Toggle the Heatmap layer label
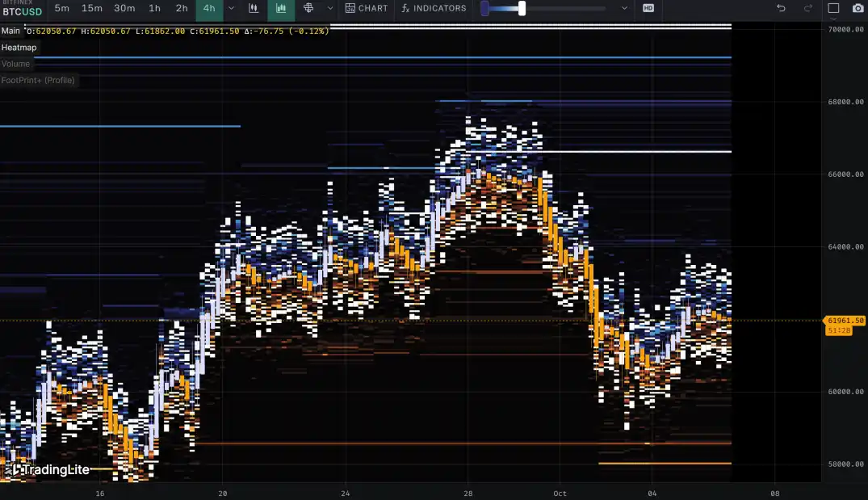 pyautogui.click(x=19, y=48)
